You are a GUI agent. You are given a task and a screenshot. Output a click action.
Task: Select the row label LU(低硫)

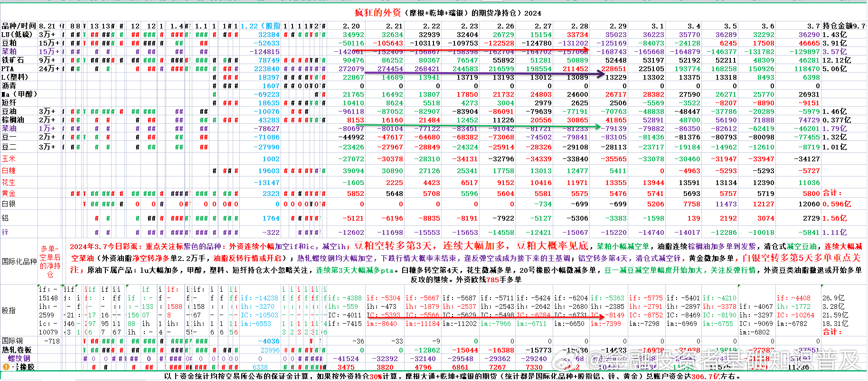click(17, 35)
